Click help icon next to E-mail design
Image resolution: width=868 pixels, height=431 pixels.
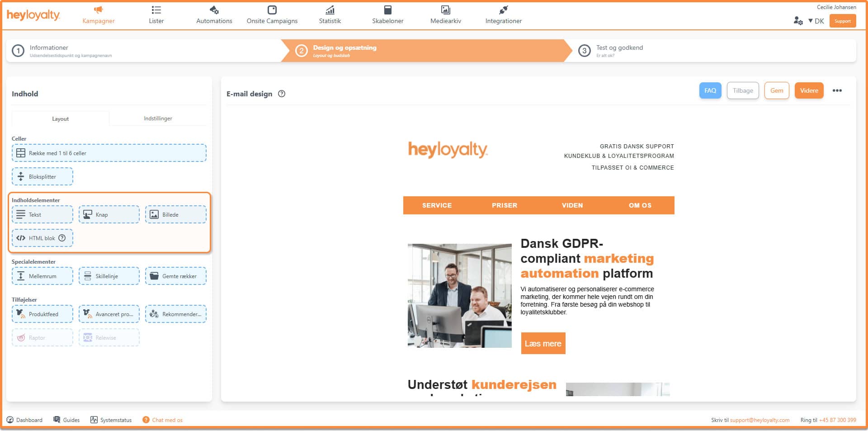tap(282, 94)
